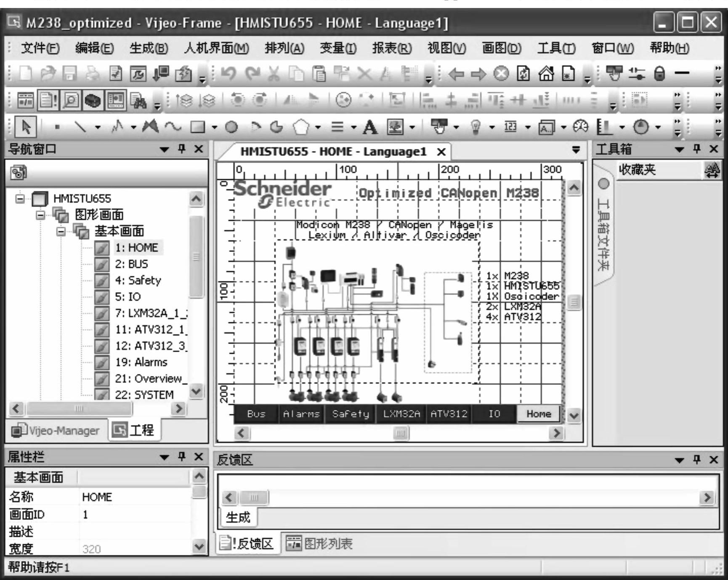Click the Bus button on the canvas

tap(256, 414)
